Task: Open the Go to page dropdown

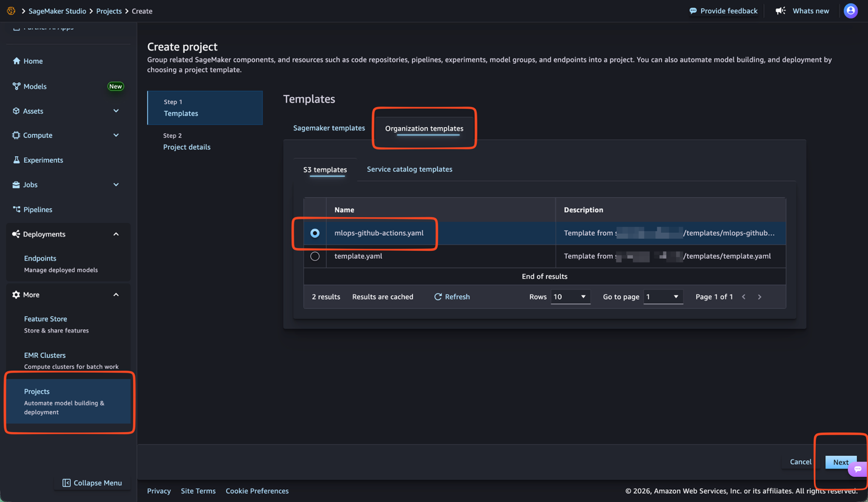Action: coord(662,297)
